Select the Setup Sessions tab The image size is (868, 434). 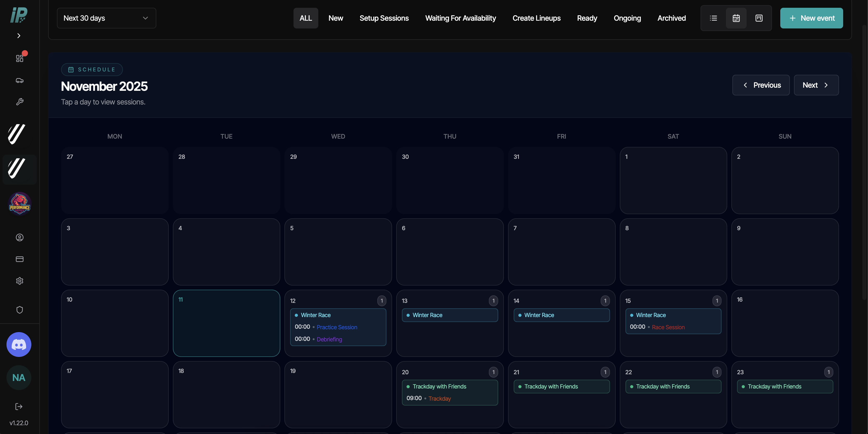[384, 18]
